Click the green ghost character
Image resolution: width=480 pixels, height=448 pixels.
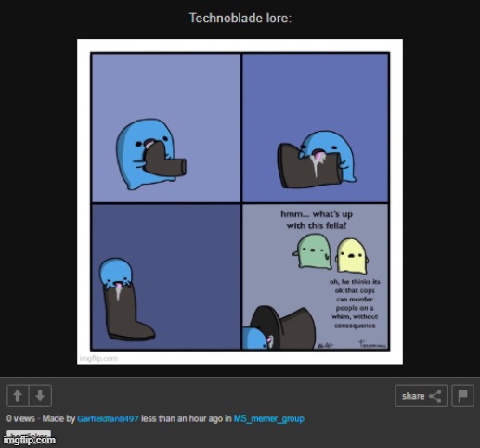(x=313, y=251)
